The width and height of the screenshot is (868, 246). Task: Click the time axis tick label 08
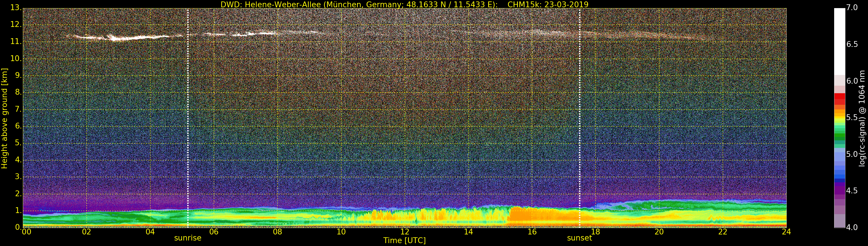click(x=277, y=232)
